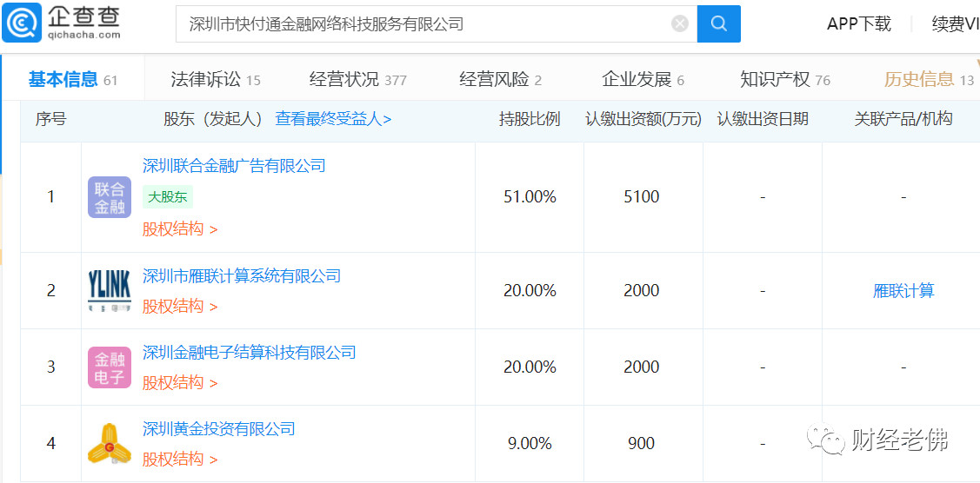
Task: Click 查看最终受益人 link
Action: [x=333, y=119]
